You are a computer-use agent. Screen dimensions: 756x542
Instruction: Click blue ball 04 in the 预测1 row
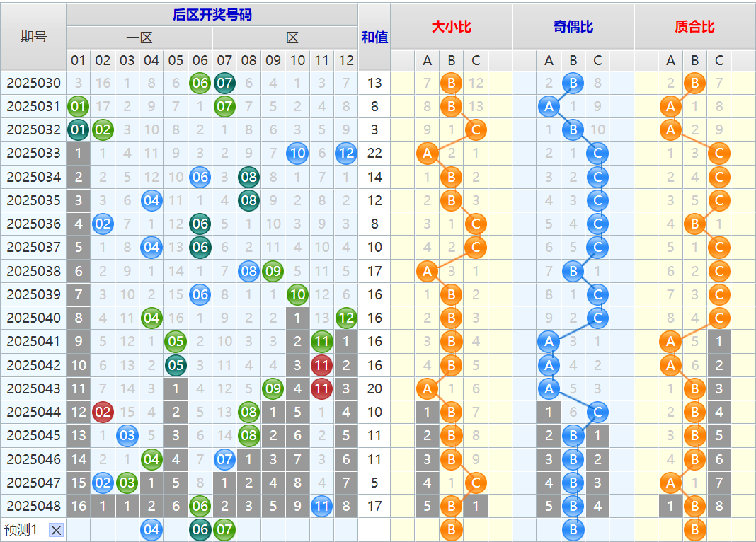[x=151, y=529]
